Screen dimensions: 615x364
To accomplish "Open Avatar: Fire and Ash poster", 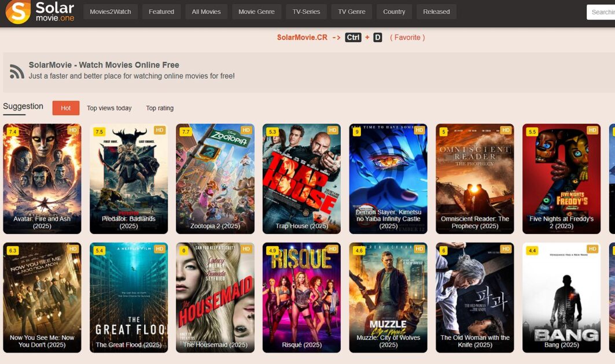I will tap(42, 179).
